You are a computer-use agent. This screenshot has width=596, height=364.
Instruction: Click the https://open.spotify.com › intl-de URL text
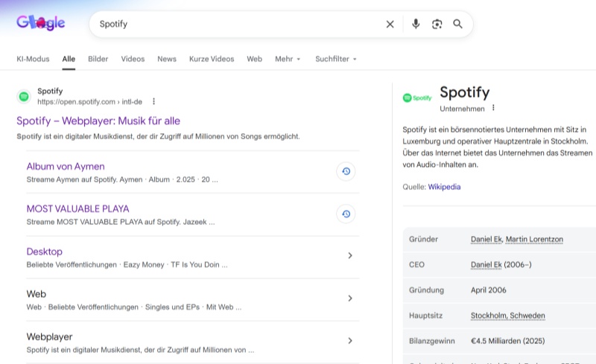[89, 102]
